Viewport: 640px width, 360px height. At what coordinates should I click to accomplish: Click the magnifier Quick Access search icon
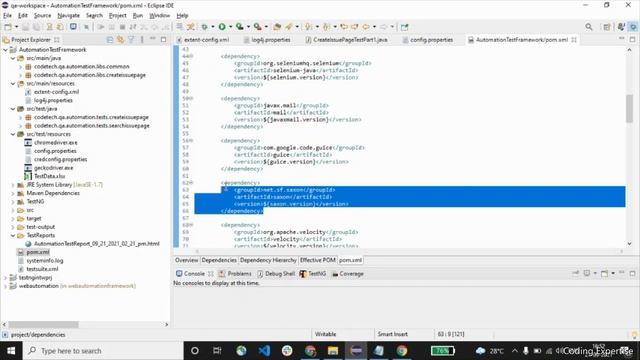(589, 27)
